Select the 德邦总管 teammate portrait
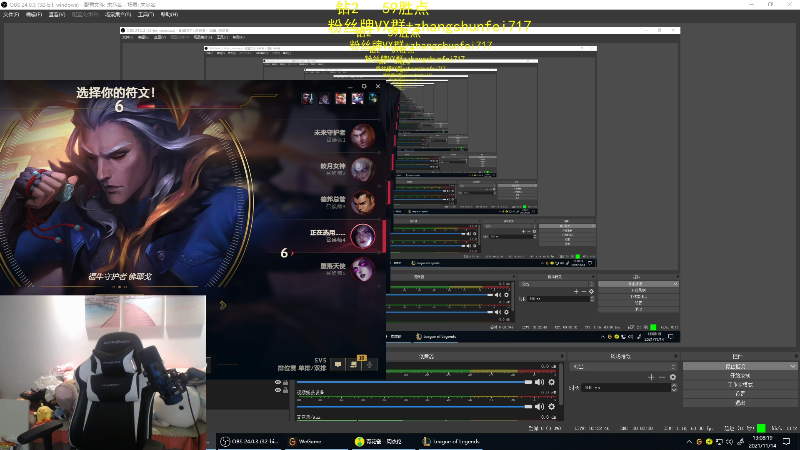Image resolution: width=800 pixels, height=450 pixels. 363,203
